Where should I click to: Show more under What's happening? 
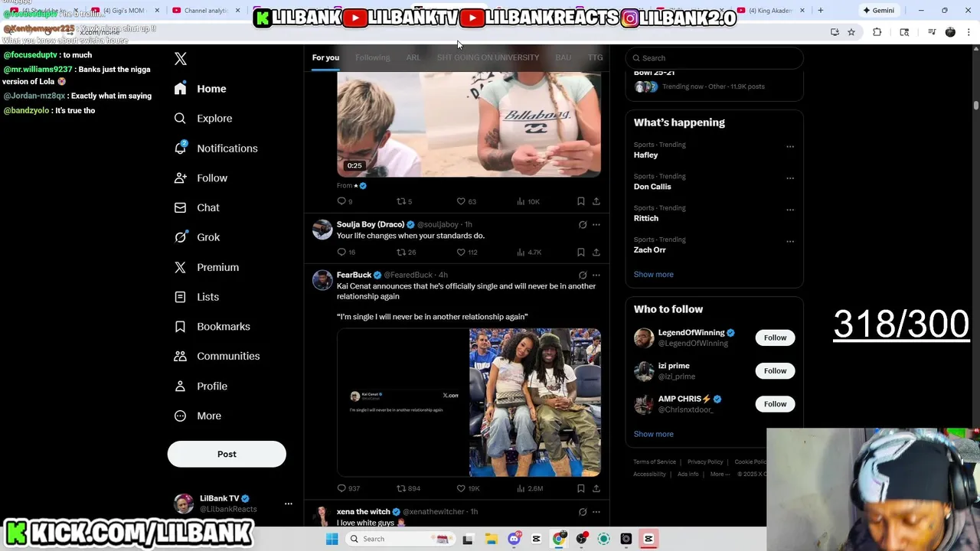point(653,275)
